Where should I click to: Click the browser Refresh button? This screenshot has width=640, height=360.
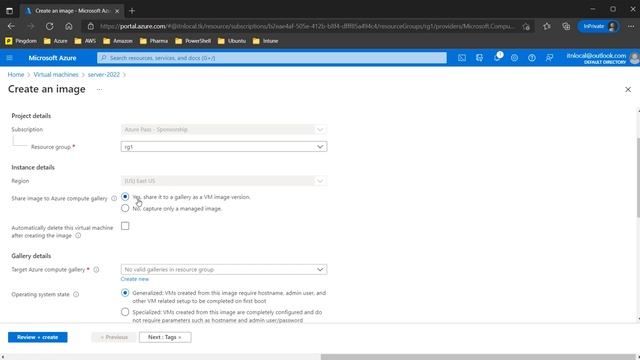coord(49,26)
